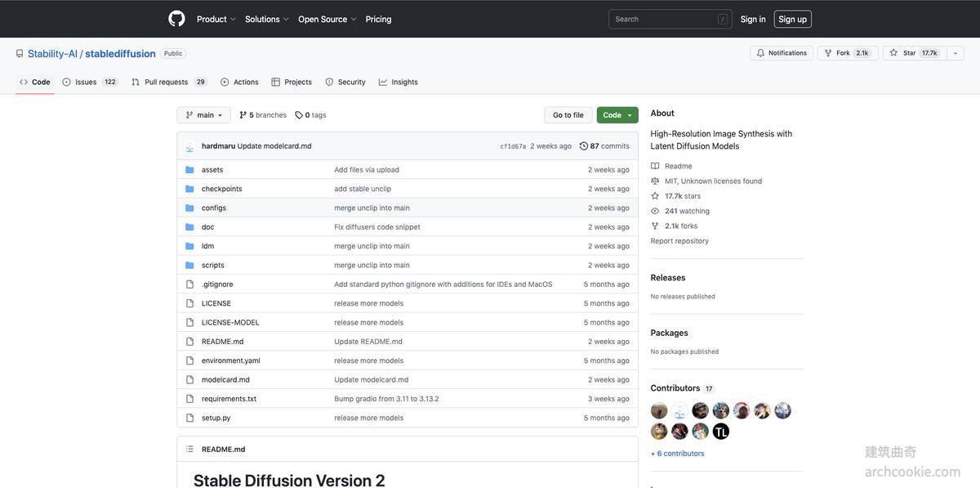Click the Go to file button
980x488 pixels.
568,115
